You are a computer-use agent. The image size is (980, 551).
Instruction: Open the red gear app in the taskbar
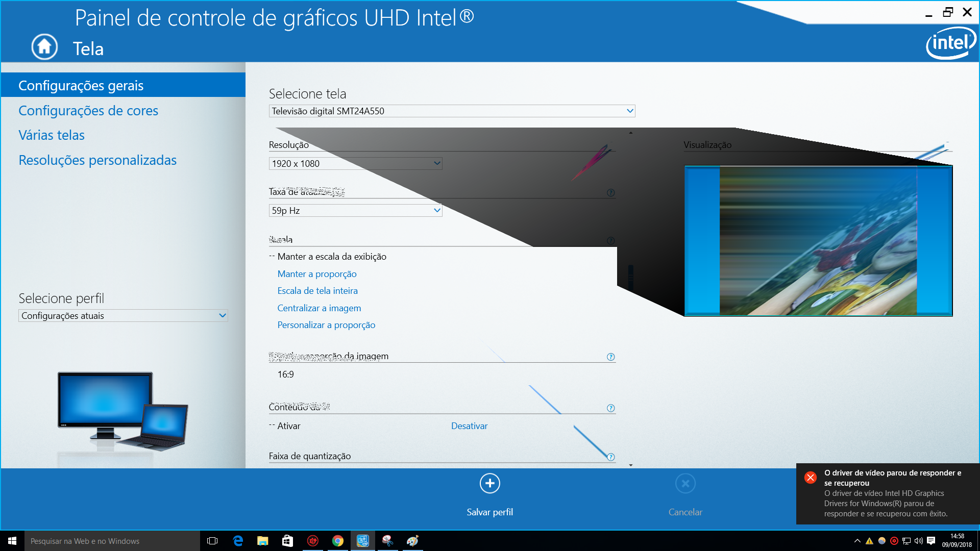tap(312, 541)
